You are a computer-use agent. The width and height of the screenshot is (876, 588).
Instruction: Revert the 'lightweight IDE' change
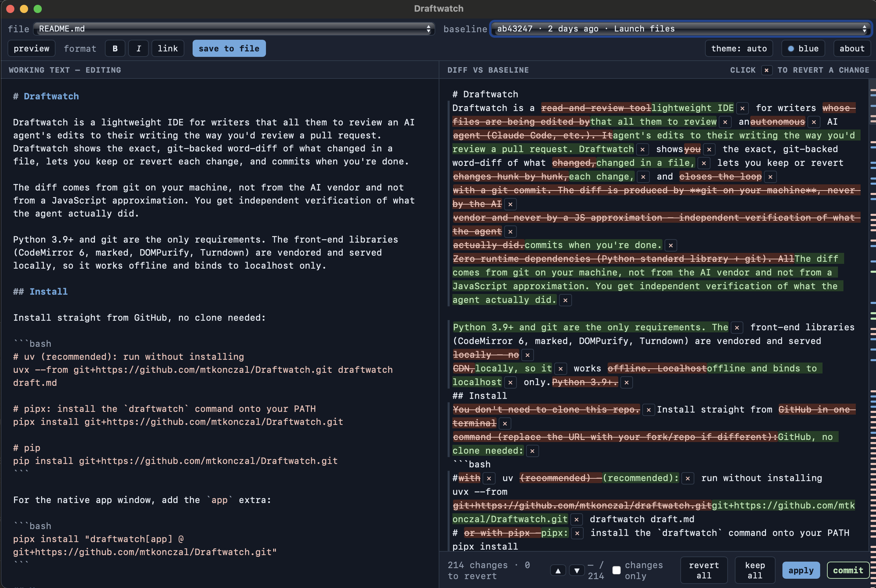(742, 108)
